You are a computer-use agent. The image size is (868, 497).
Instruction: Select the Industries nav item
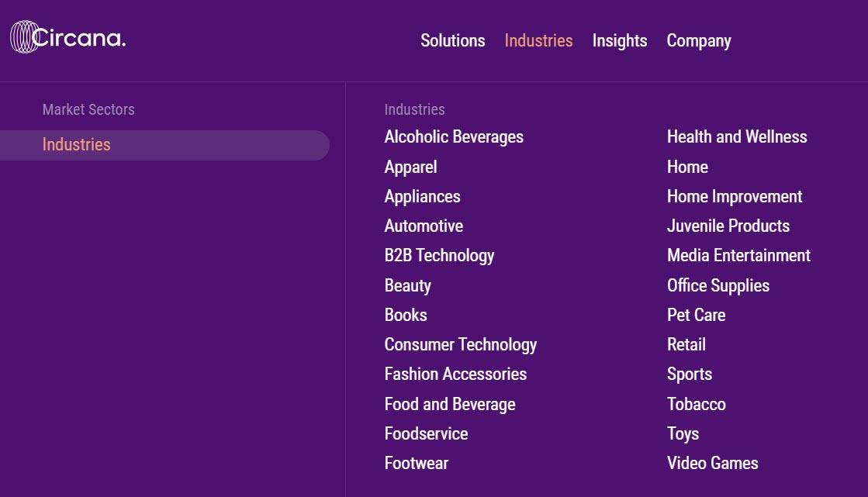[538, 40]
